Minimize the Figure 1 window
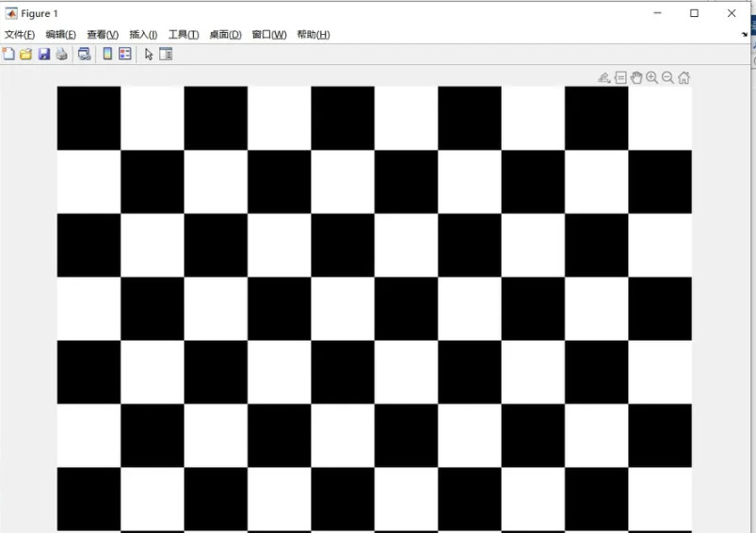Screen dimensions: 756x533 [x=657, y=13]
